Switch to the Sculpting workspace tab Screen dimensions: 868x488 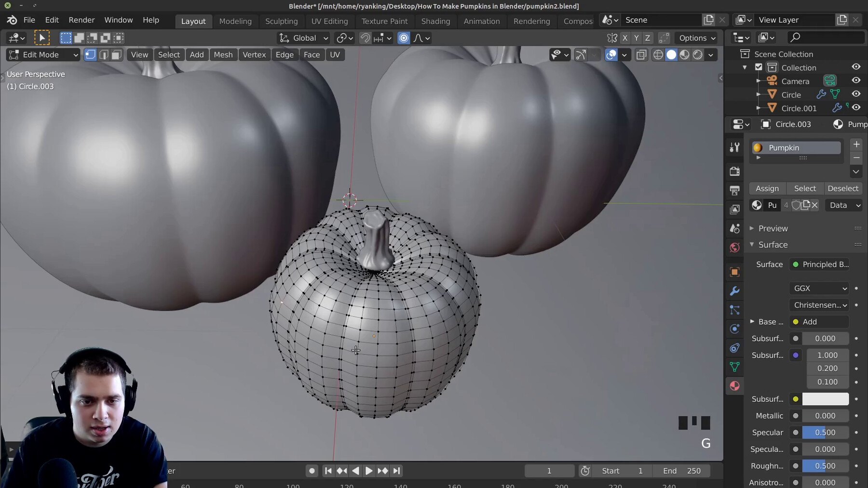point(282,21)
